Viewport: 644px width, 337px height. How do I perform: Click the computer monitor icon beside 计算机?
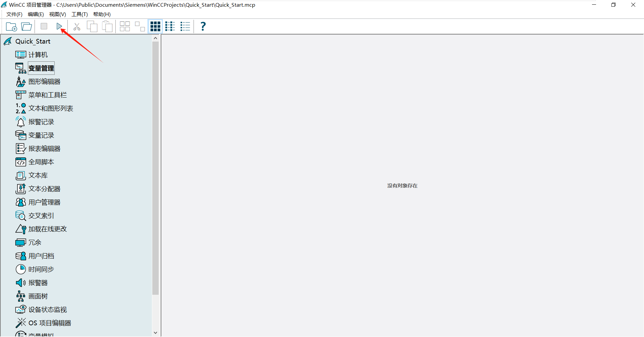click(21, 55)
